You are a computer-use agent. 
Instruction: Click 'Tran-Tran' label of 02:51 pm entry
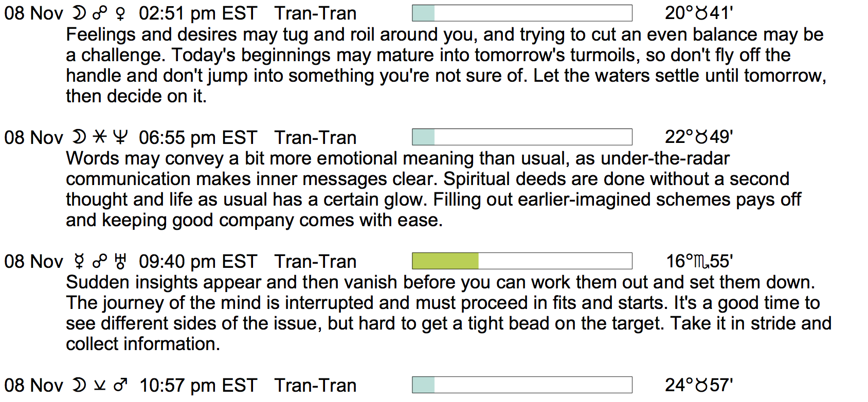pos(315,13)
